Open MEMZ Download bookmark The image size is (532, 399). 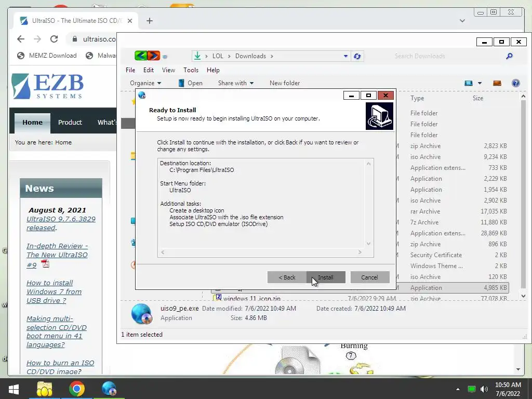47,55
